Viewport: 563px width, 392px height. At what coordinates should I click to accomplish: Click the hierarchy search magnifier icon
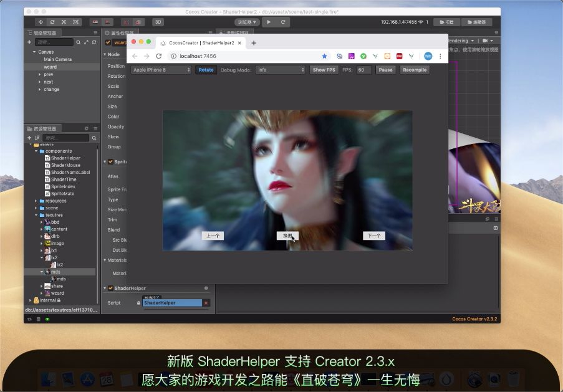(79, 42)
